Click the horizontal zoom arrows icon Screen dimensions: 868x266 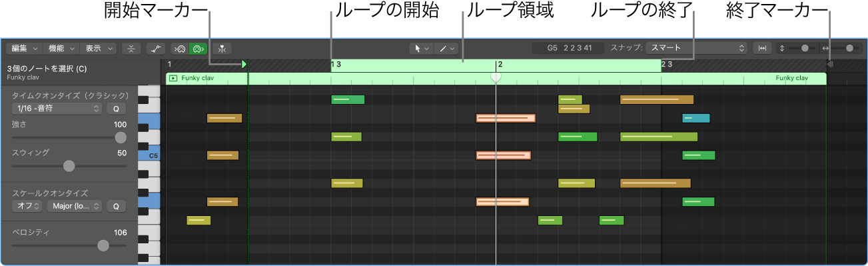(826, 49)
